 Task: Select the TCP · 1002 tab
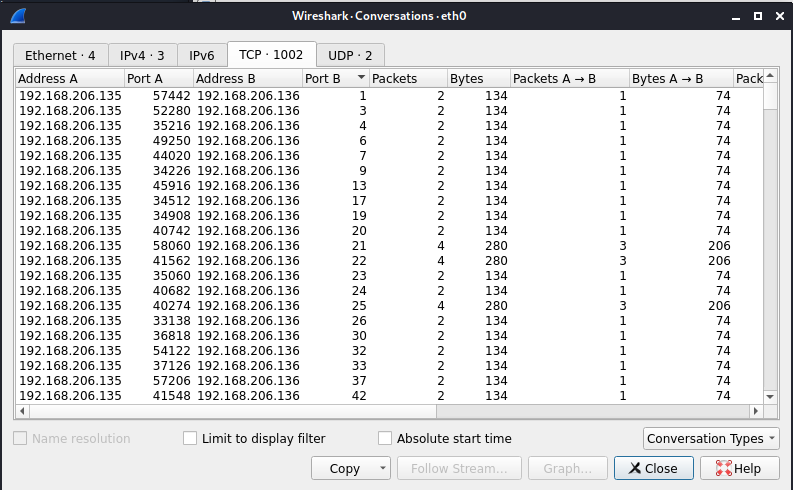(271, 54)
